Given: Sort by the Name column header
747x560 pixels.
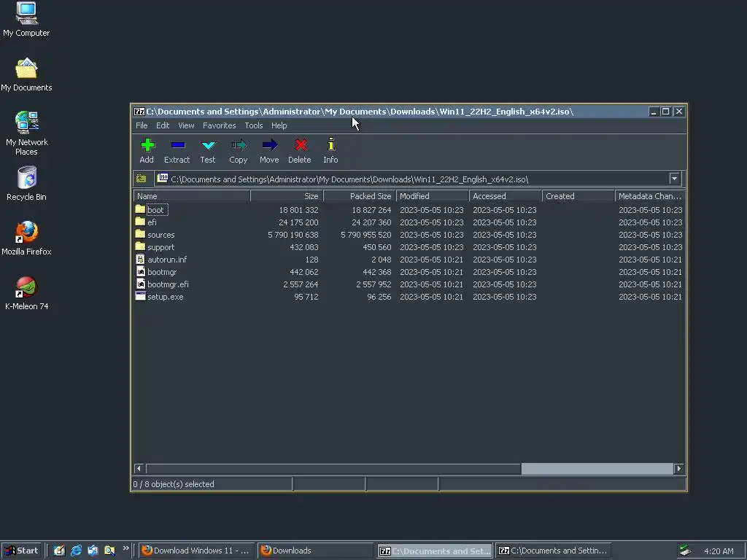Looking at the screenshot, I should pos(192,195).
